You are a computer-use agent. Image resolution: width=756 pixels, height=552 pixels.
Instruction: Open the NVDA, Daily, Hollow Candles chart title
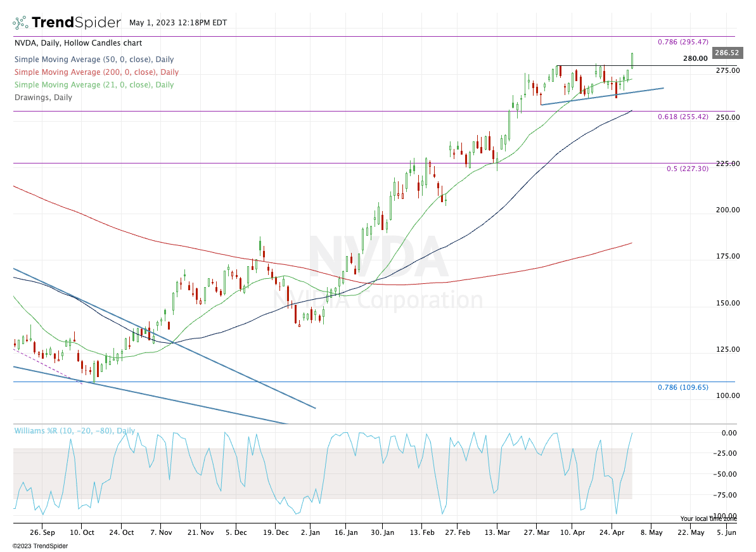pos(78,43)
